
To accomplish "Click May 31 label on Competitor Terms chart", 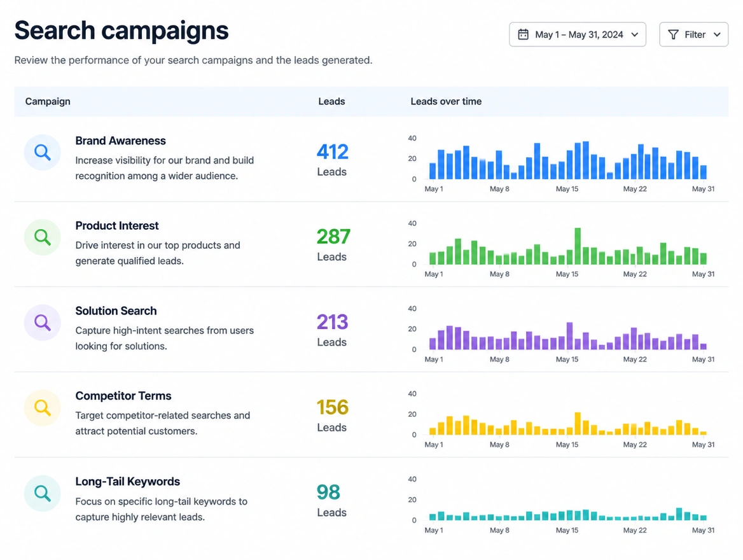I will coord(703,445).
